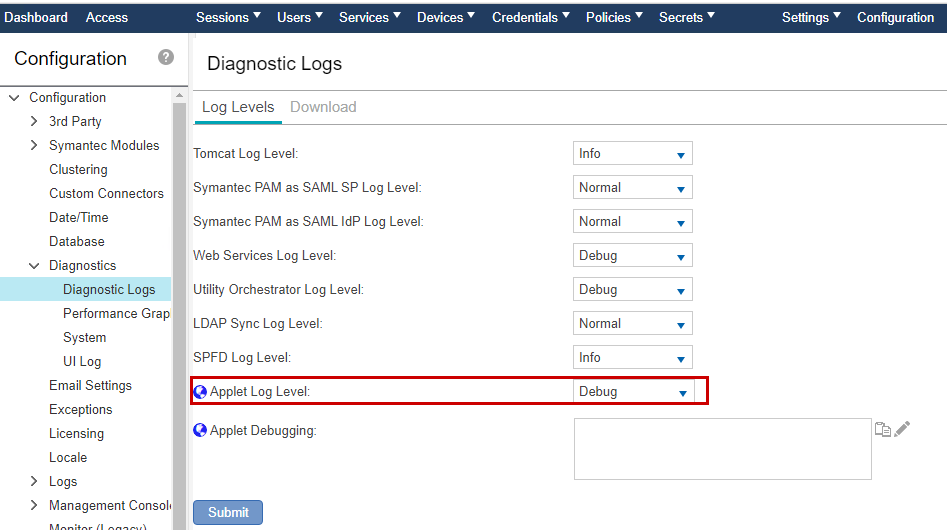947x530 pixels.
Task: Click inside the Applet Debugging text area
Action: click(x=722, y=449)
